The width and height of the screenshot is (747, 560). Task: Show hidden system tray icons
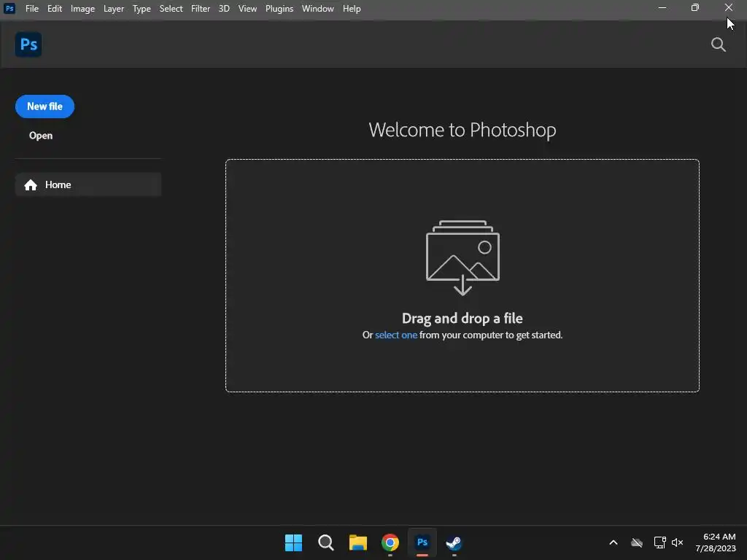pyautogui.click(x=613, y=542)
